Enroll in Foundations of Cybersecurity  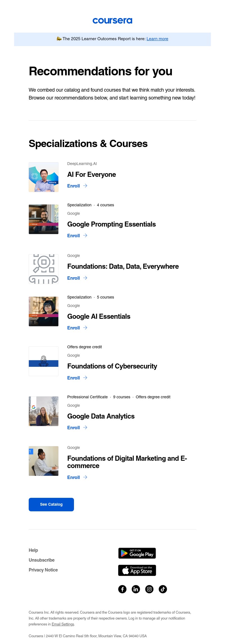tap(74, 378)
